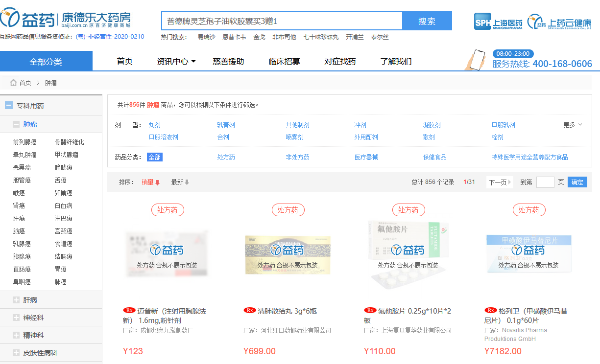Select the 全部 drug category filter
Screen dimensions: 600x364
tap(154, 157)
